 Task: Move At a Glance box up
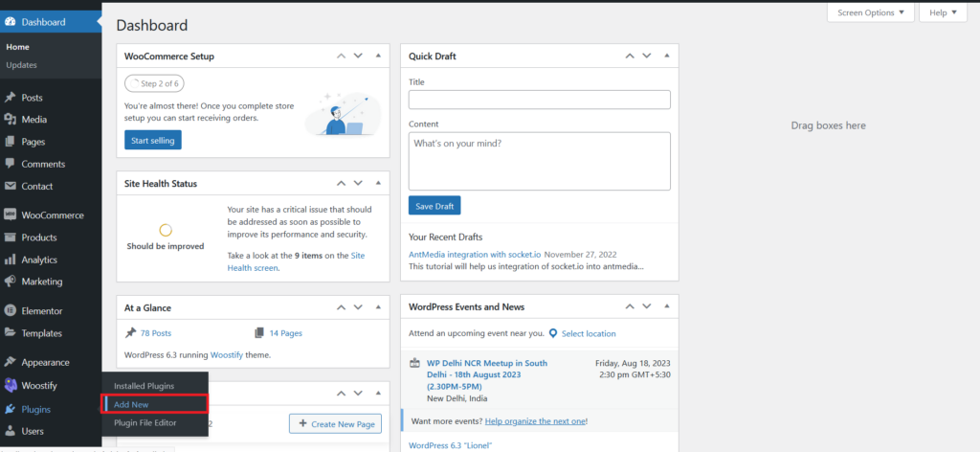pos(341,307)
